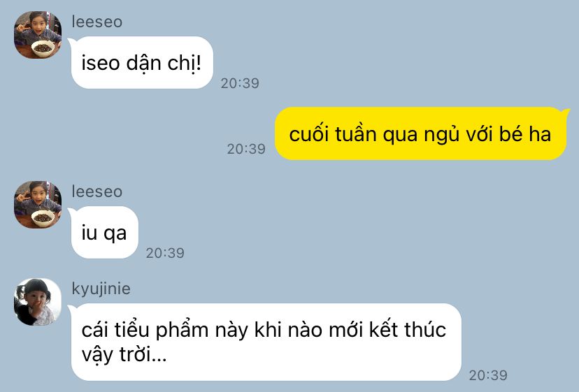Select the "iu qa" message bubble
579x392 pixels.
104,233
